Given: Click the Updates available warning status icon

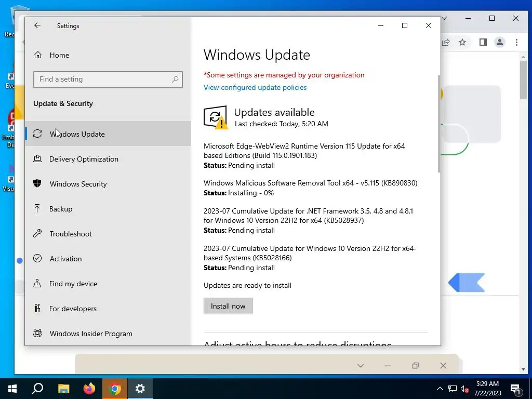Looking at the screenshot, I should click(216, 117).
